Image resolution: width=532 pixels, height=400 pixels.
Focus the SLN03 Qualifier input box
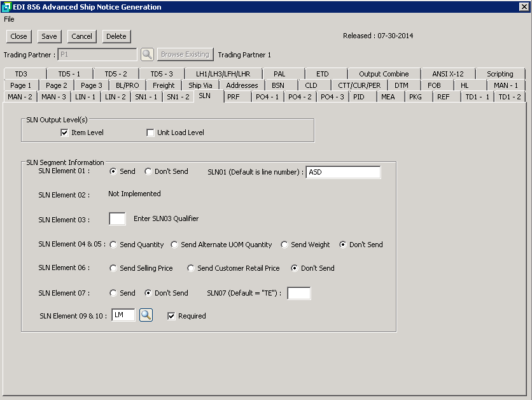(117, 219)
